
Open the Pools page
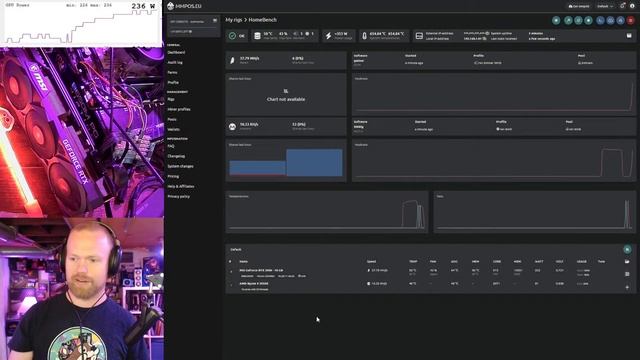click(172, 119)
